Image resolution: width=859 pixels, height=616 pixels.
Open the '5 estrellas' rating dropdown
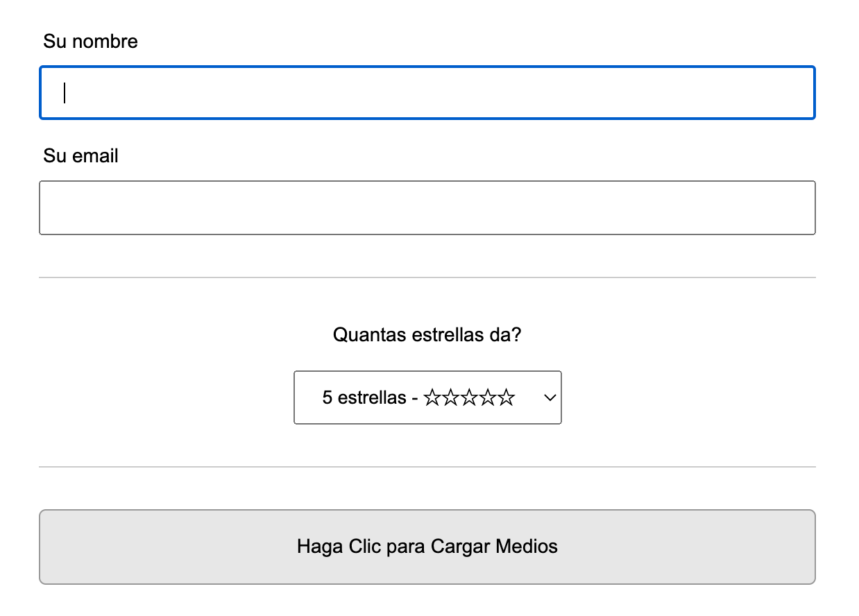pyautogui.click(x=427, y=398)
